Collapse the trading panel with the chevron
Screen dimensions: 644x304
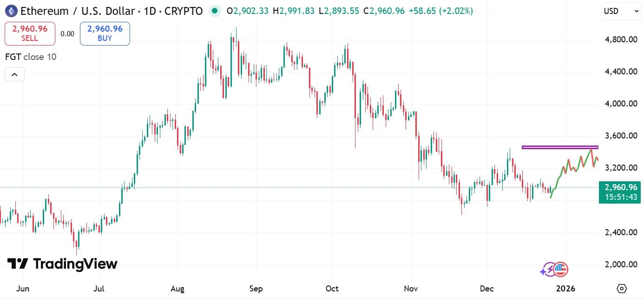tap(14, 74)
